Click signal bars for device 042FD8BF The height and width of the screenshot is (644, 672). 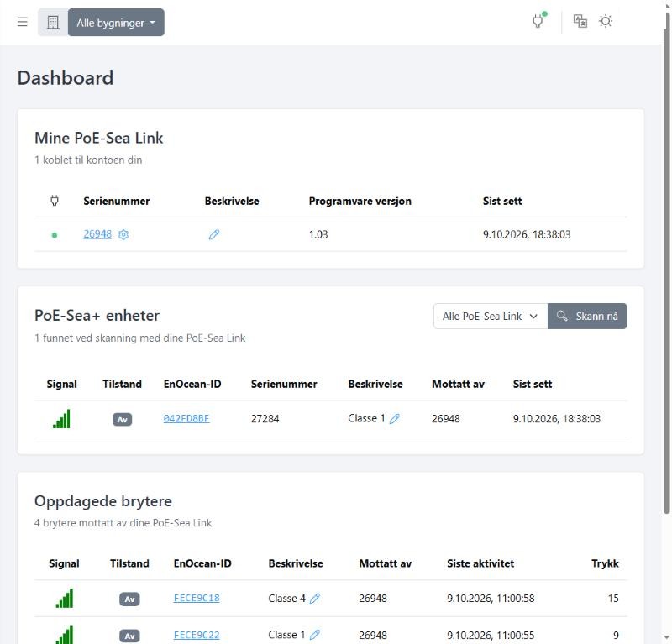click(61, 419)
